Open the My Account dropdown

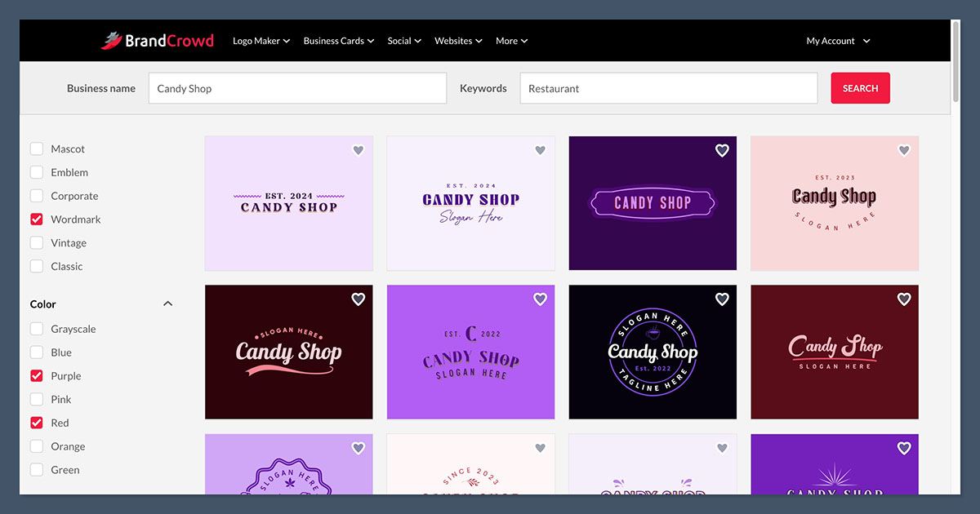point(837,40)
